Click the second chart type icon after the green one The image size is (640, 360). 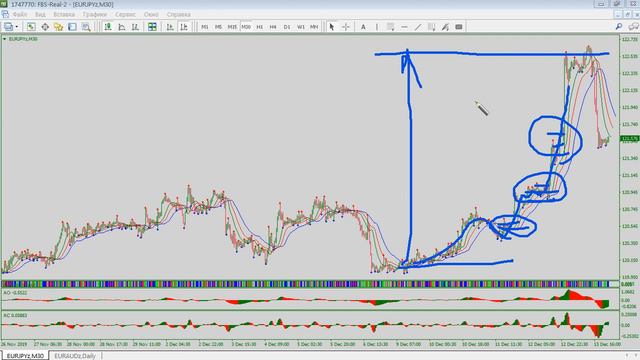122,27
